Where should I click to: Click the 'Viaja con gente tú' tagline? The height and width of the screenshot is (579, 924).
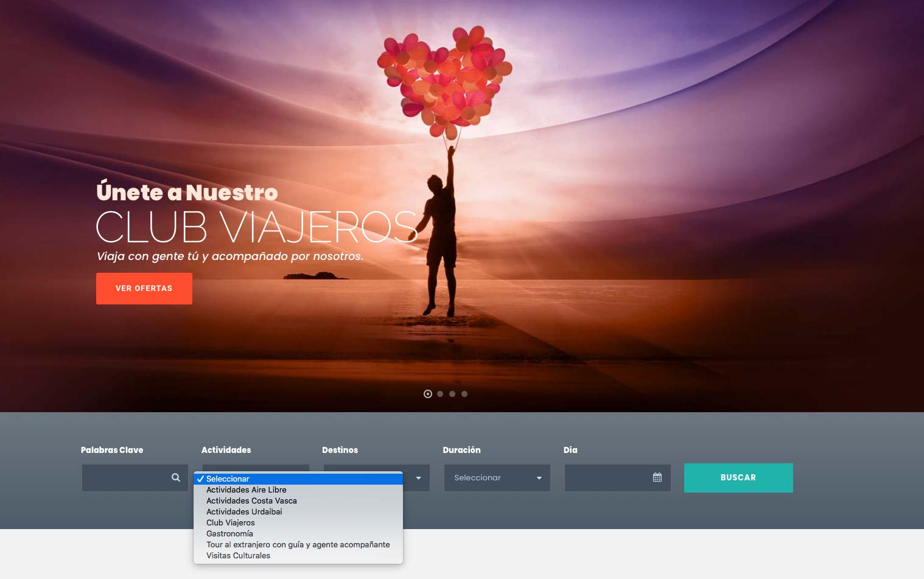pos(230,256)
